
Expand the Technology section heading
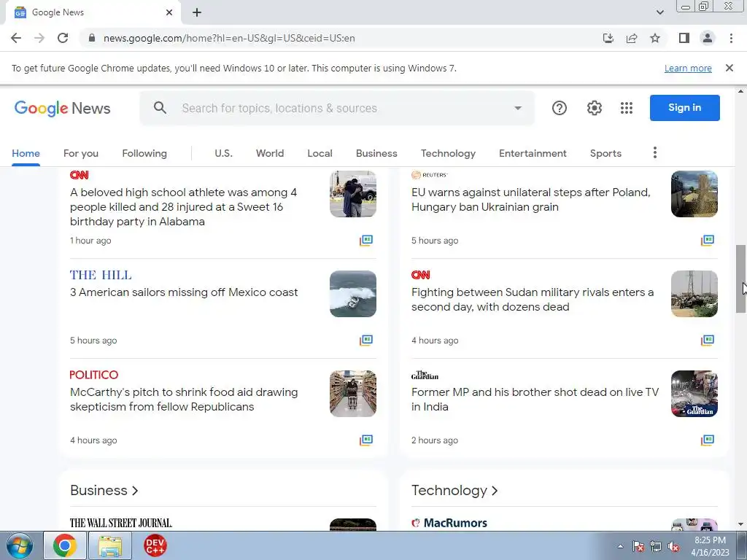[x=454, y=491]
